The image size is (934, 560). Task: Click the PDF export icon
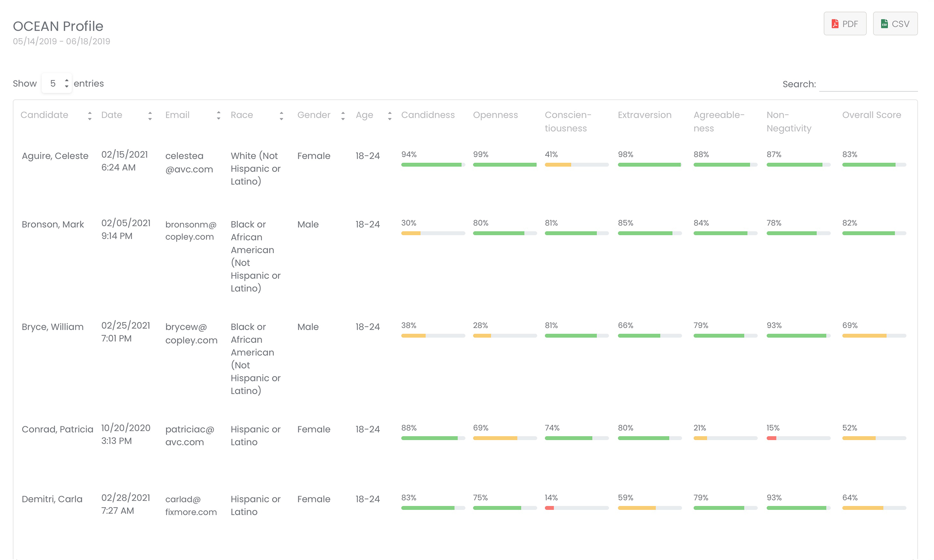coord(835,24)
